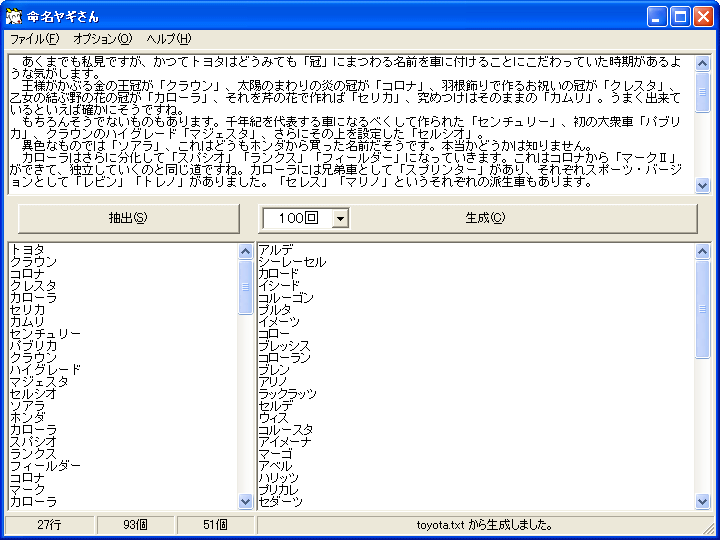The image size is (720, 540).
Task: Click inside the source text area
Action: (351, 124)
